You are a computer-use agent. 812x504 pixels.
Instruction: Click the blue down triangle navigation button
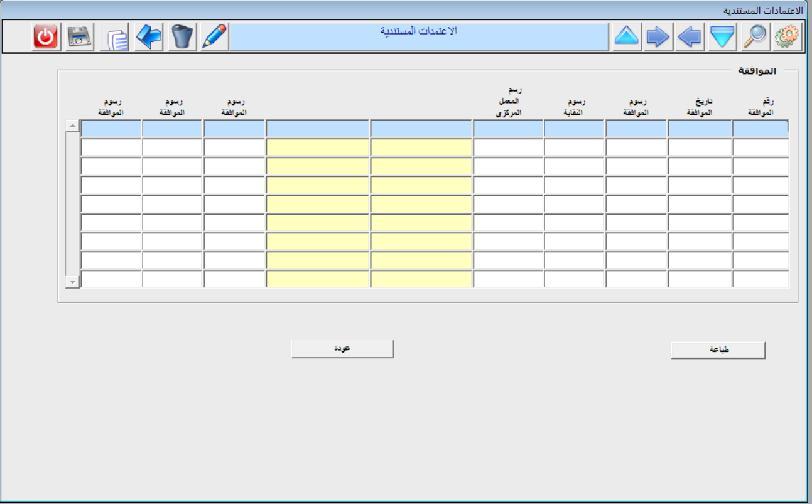[722, 38]
